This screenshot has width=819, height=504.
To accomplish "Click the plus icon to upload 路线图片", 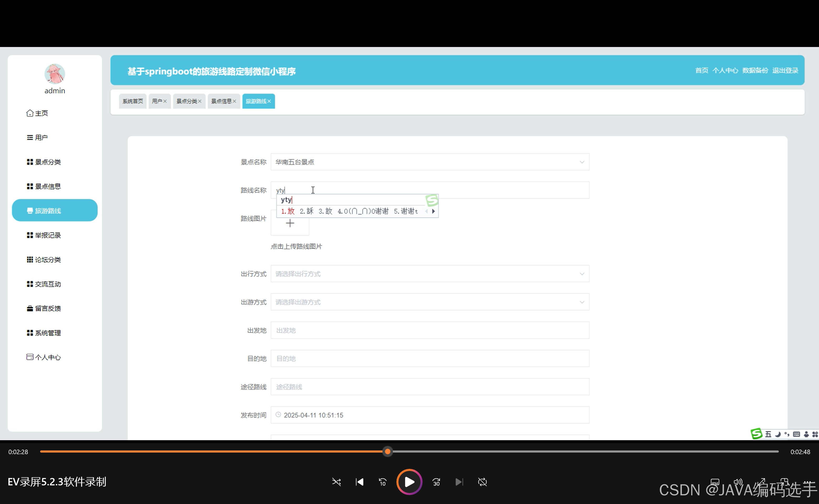I will 290,223.
